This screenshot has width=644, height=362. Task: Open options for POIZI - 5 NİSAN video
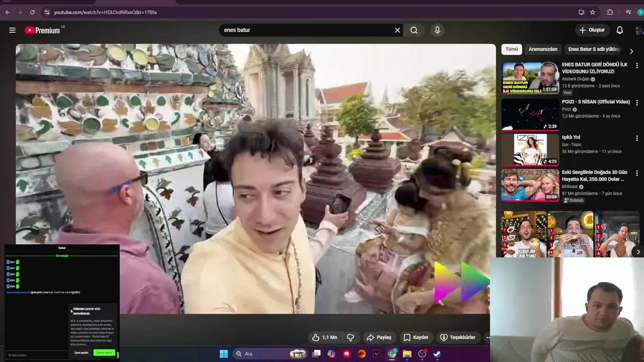click(637, 103)
